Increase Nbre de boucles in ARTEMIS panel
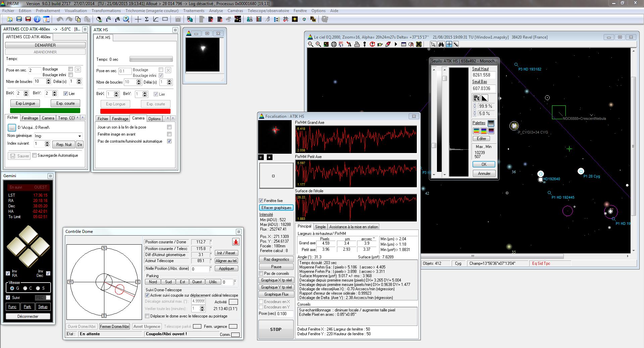Viewport: 644px width, 348px height. tap(48, 80)
